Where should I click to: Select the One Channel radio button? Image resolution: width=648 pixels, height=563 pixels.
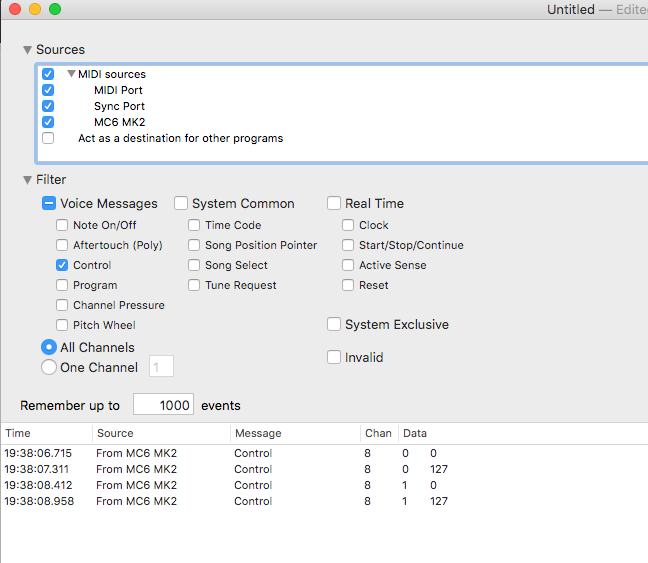tap(49, 367)
